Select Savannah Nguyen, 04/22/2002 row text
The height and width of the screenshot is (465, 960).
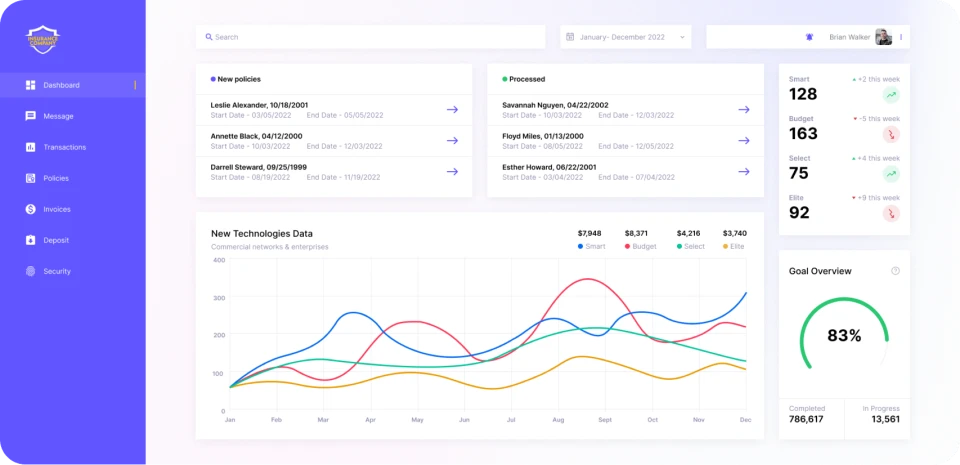click(555, 105)
